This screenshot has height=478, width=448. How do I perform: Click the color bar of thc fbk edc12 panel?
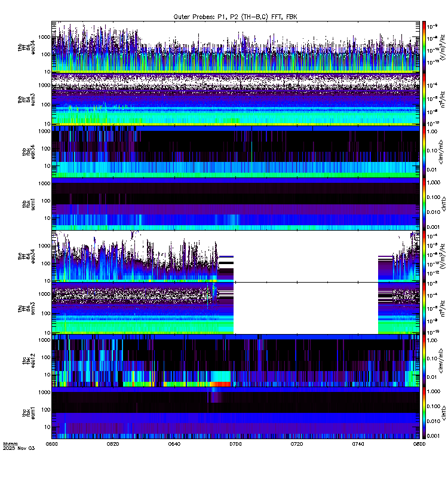[424, 361]
